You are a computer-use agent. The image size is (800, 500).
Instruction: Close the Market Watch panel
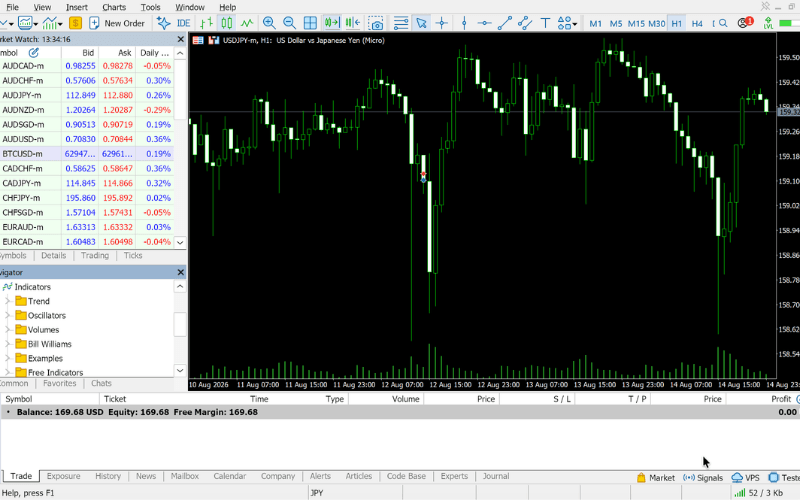pos(181,39)
